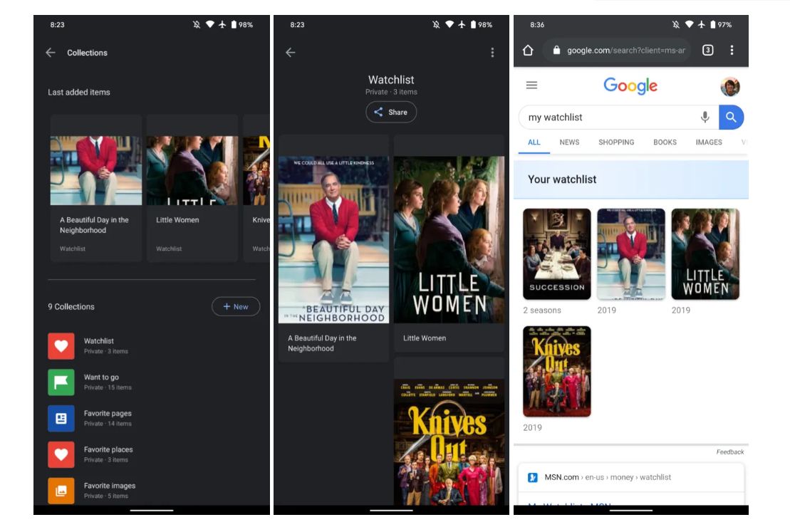Open the Google account profile picture
The image size is (790, 532).
730,87
